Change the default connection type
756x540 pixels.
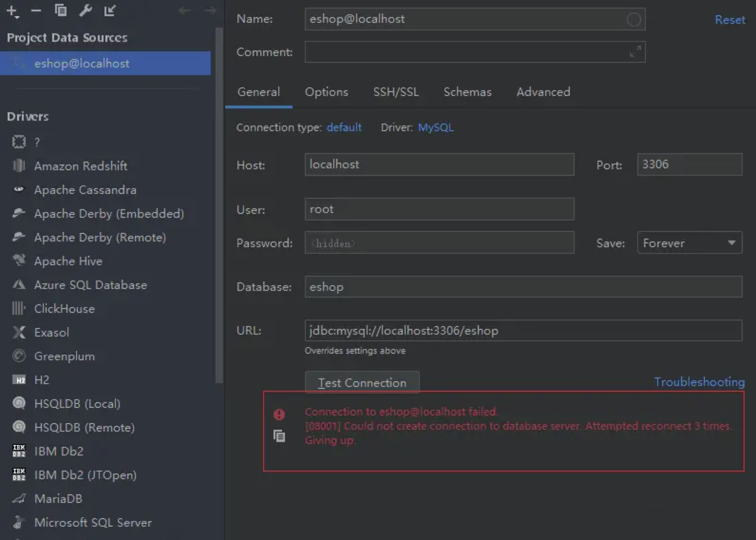pyautogui.click(x=344, y=127)
